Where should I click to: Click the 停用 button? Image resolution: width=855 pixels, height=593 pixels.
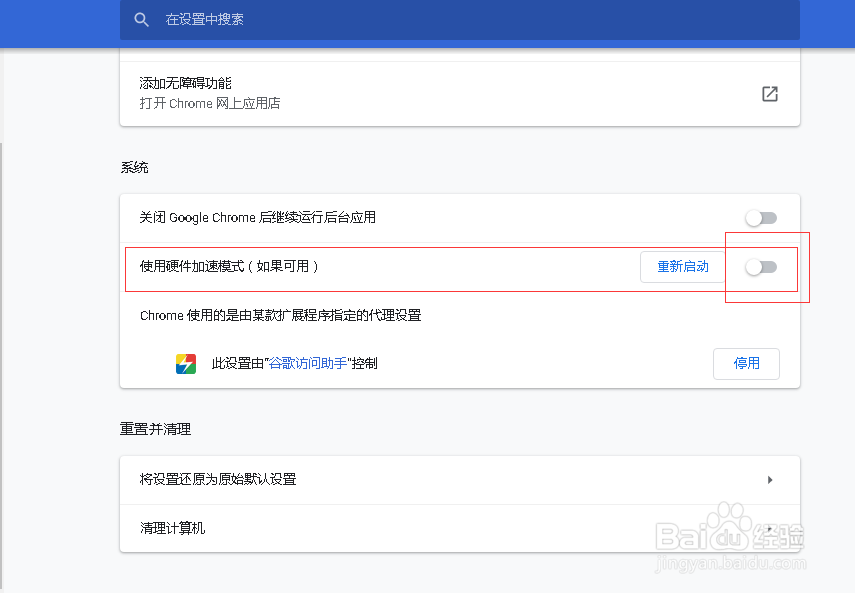pos(746,363)
